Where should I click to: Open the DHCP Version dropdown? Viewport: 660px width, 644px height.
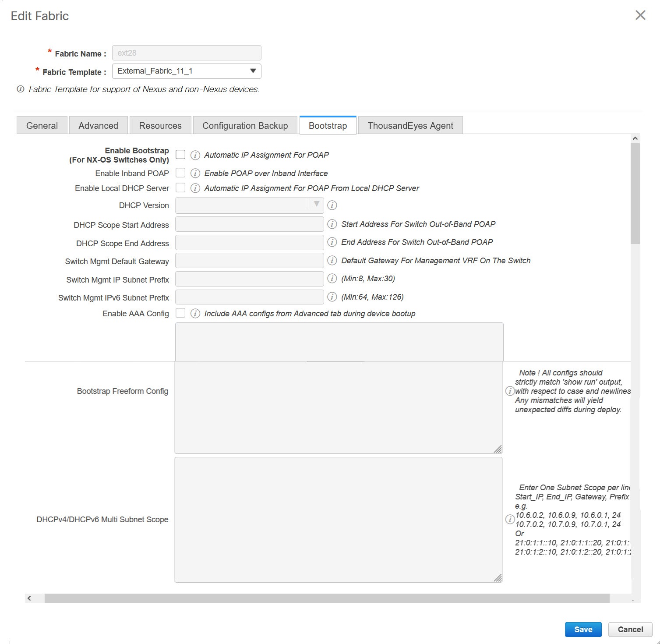(316, 205)
